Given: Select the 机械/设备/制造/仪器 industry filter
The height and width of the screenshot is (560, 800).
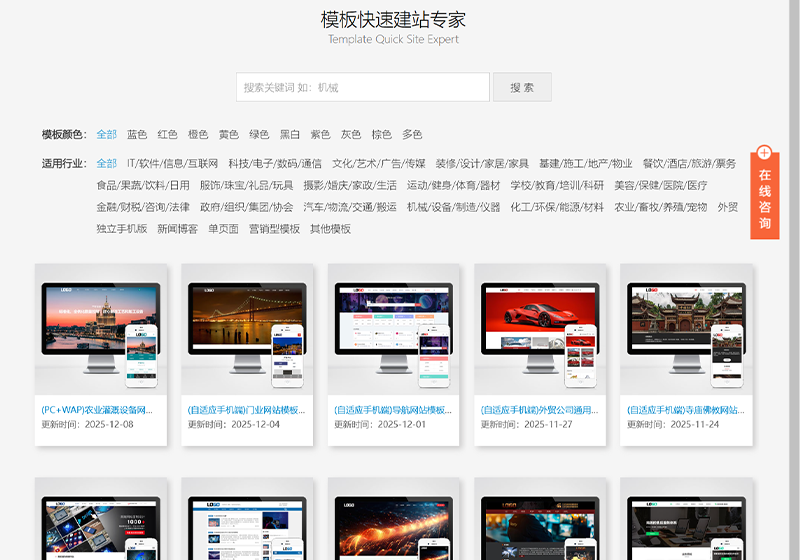Looking at the screenshot, I should [453, 207].
